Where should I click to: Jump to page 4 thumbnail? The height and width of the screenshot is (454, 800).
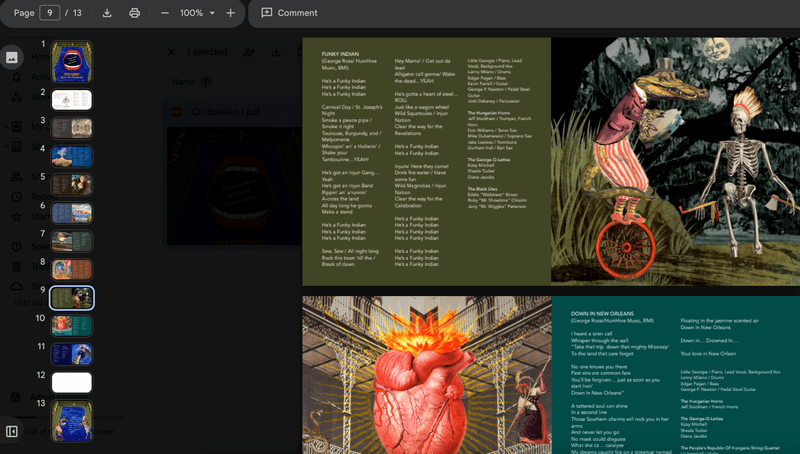(72, 157)
